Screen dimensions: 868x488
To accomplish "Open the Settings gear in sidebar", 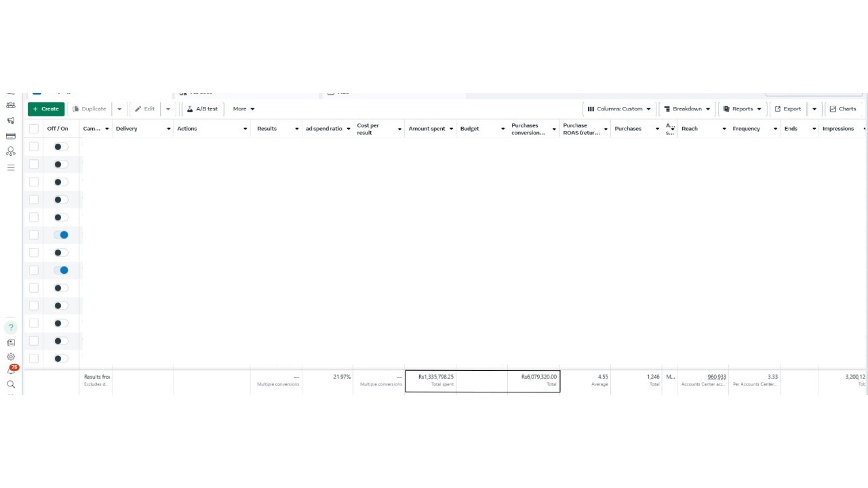I will tap(11, 357).
